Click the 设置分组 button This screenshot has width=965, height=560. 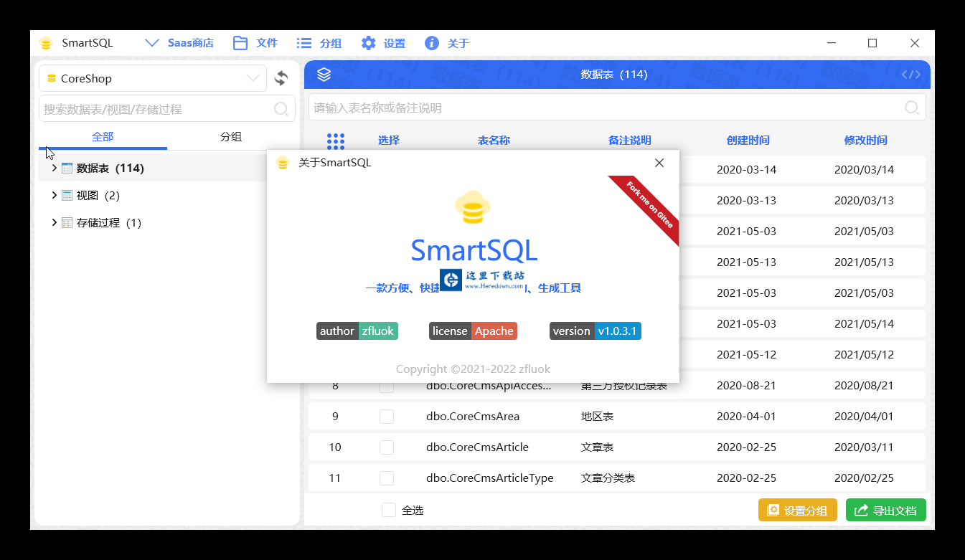click(797, 510)
